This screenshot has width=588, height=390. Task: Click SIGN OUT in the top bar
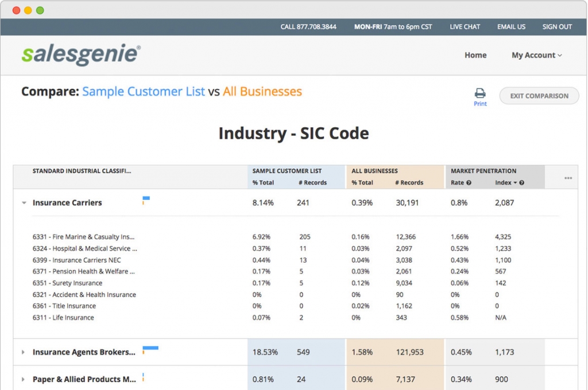(x=556, y=26)
